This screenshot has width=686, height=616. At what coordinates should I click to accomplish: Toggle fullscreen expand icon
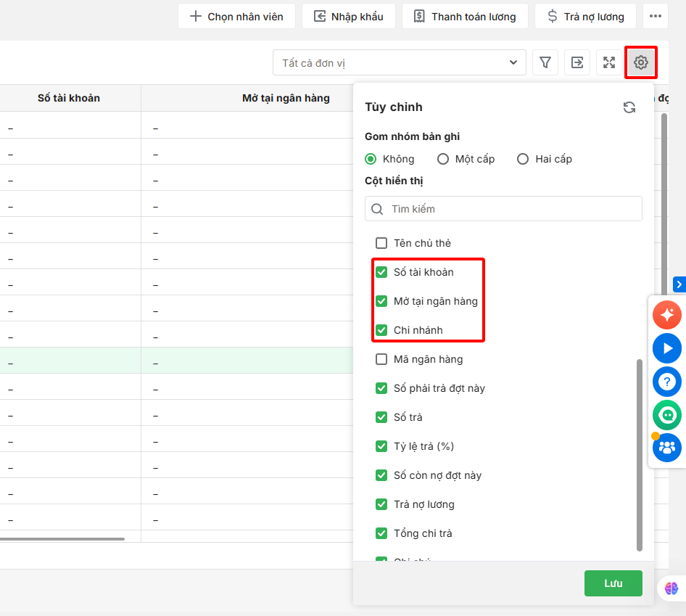[x=609, y=62]
